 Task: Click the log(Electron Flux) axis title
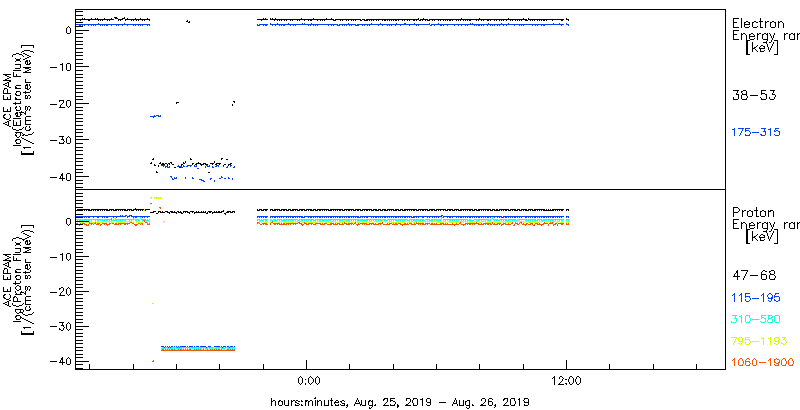click(x=19, y=99)
